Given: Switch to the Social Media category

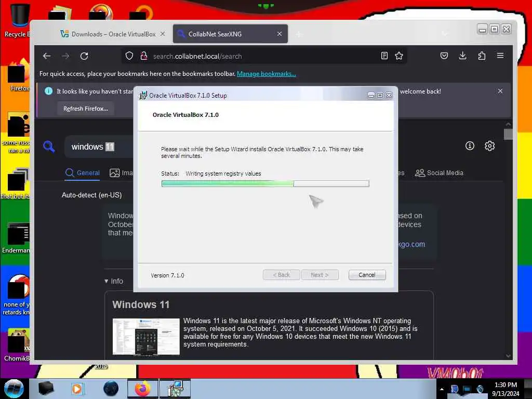Looking at the screenshot, I should (x=438, y=172).
